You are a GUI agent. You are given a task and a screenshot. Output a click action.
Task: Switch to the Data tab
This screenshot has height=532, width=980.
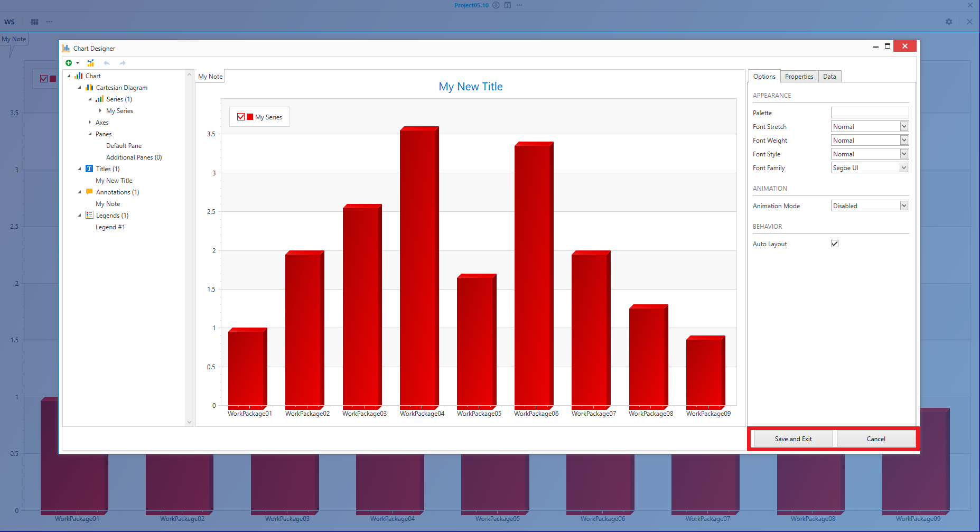click(x=829, y=77)
